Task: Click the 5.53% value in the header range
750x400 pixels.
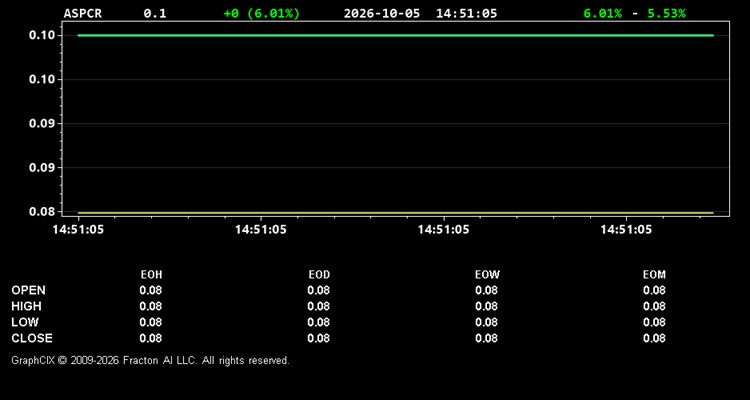Action: tap(666, 13)
